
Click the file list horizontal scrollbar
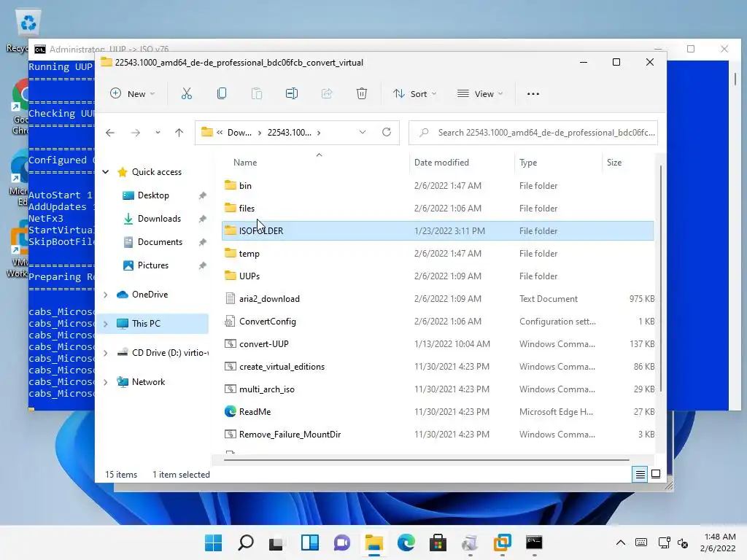click(426, 460)
